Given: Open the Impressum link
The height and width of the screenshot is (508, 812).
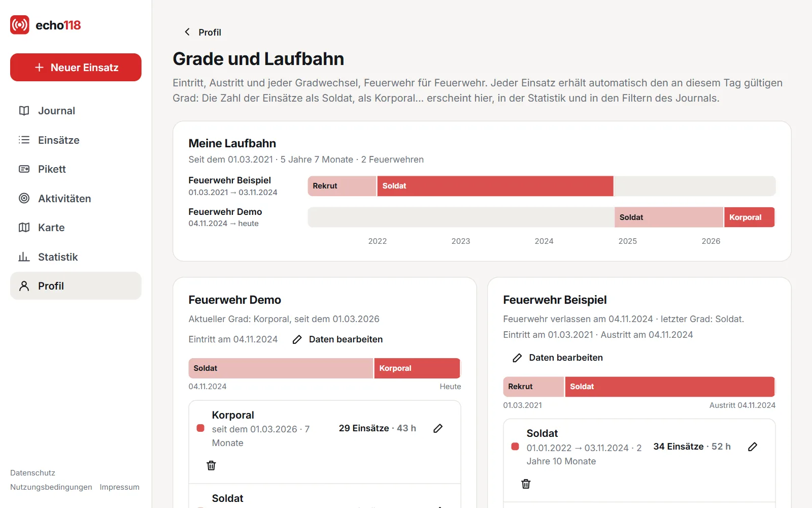Looking at the screenshot, I should [119, 487].
